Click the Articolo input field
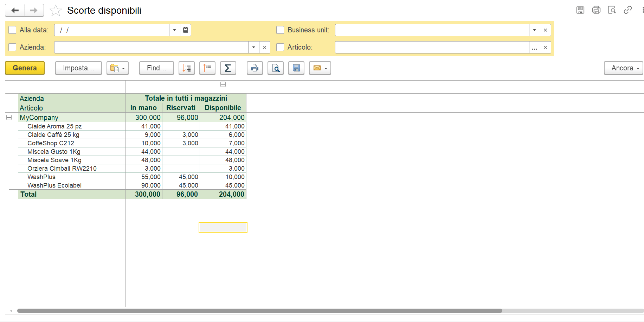644x322 pixels. click(x=432, y=47)
